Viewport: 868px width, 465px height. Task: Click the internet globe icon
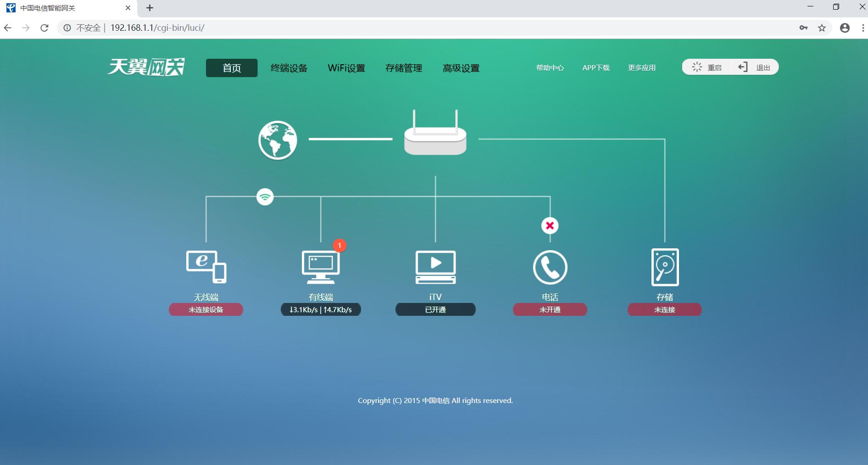click(x=277, y=140)
